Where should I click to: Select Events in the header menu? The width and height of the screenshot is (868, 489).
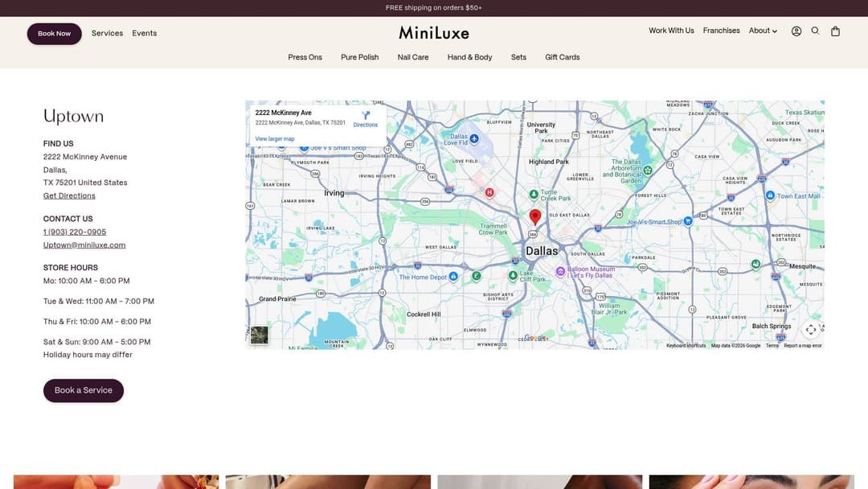tap(145, 33)
